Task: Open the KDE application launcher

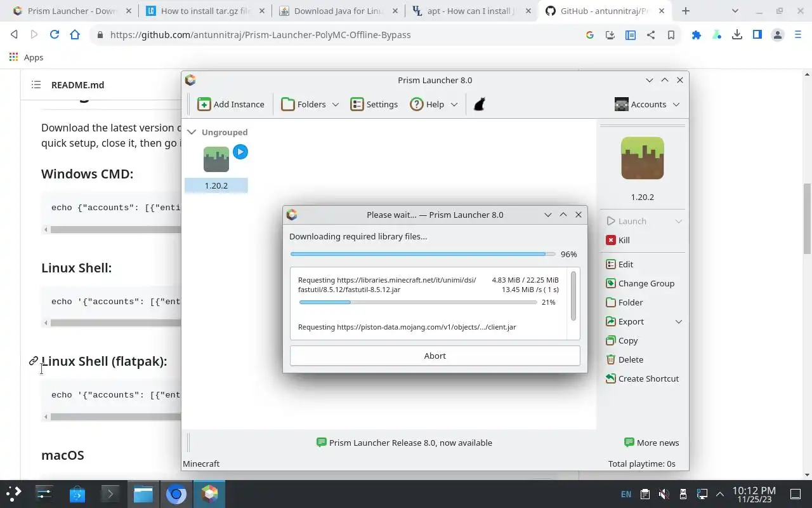Action: point(14,493)
